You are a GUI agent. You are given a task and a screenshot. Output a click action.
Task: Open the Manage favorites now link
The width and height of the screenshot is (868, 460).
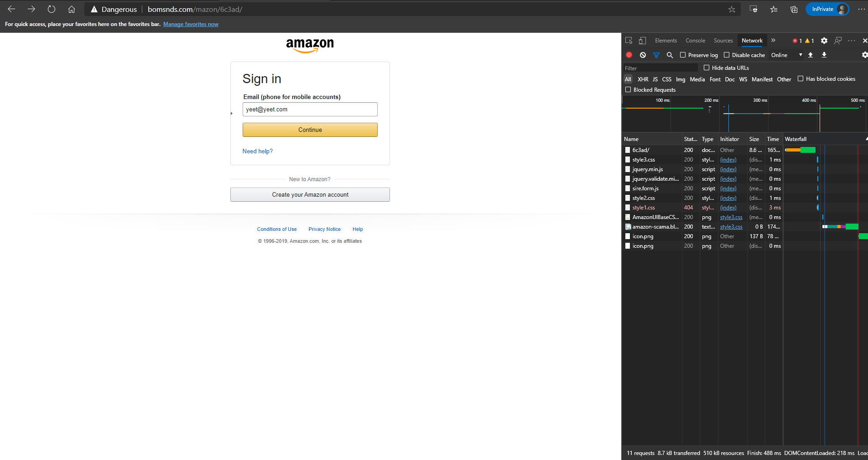coord(191,24)
